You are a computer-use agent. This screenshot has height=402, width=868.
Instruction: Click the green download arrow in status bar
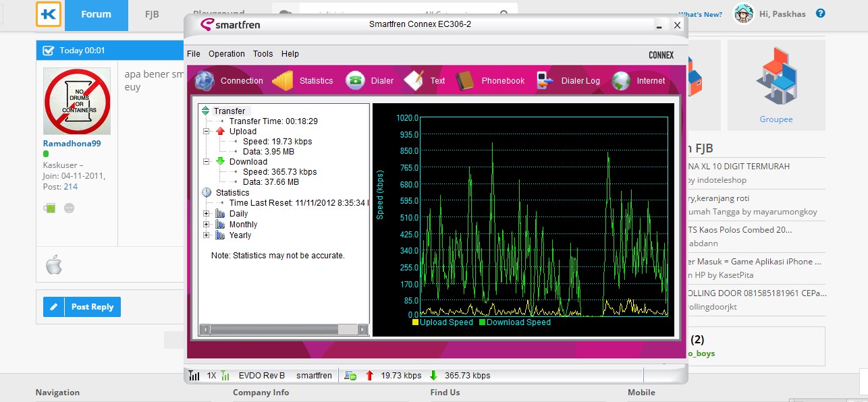433,376
